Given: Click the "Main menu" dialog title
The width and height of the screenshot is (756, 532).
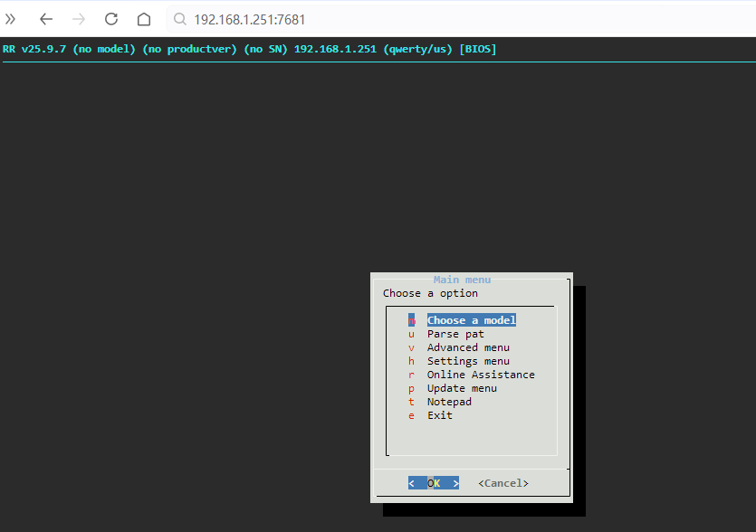Looking at the screenshot, I should tap(462, 280).
